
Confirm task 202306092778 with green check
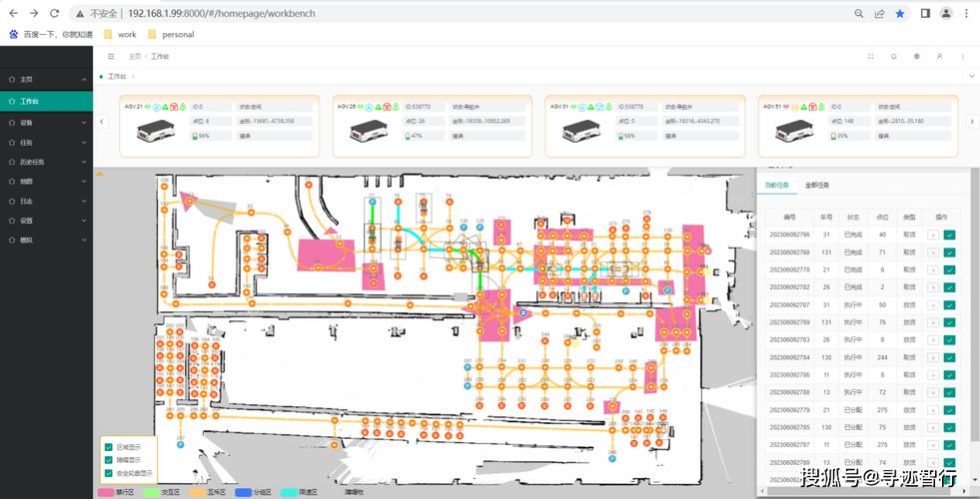949,269
